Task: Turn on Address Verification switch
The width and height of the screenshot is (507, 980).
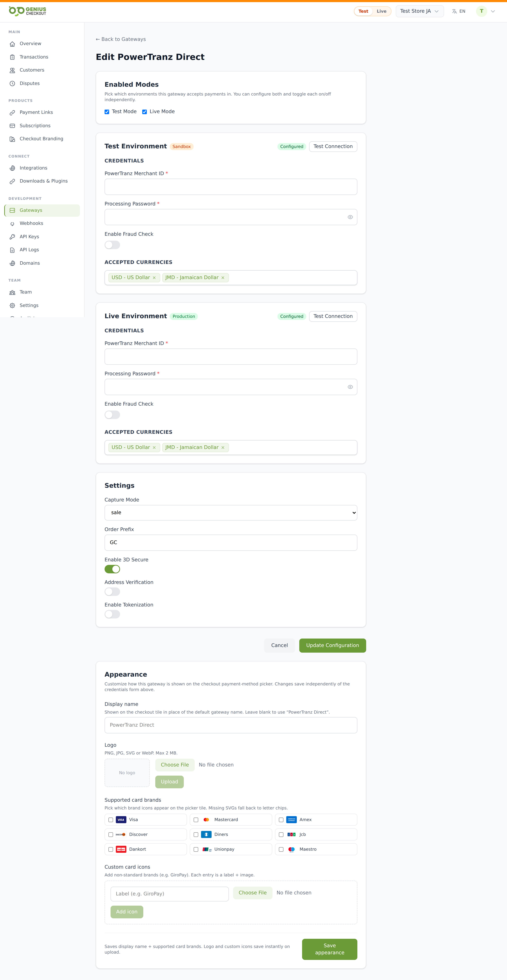Action: [x=112, y=591]
